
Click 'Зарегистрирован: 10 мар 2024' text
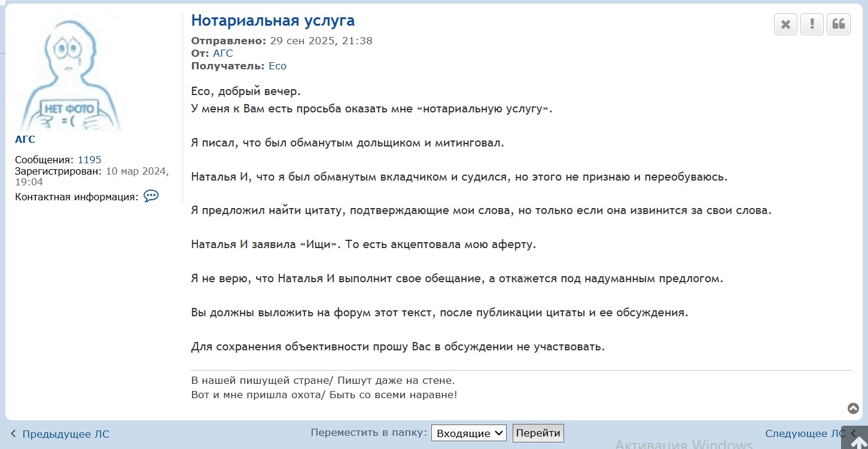(x=92, y=176)
